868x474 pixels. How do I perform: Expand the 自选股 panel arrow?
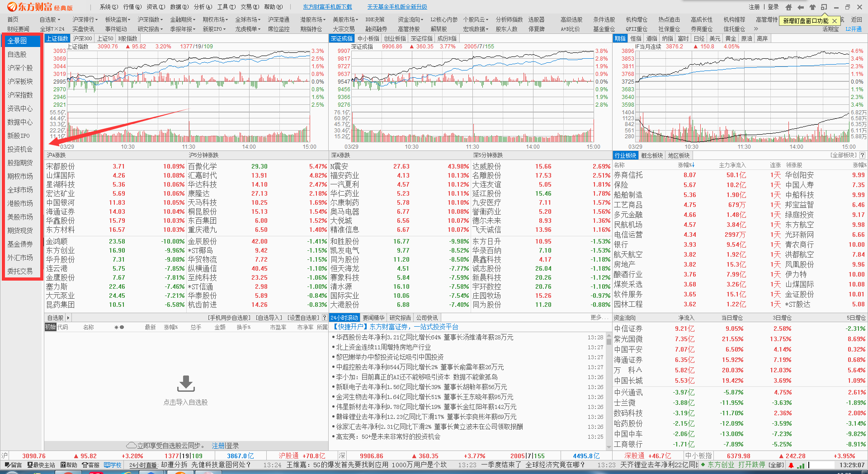[x=68, y=318]
